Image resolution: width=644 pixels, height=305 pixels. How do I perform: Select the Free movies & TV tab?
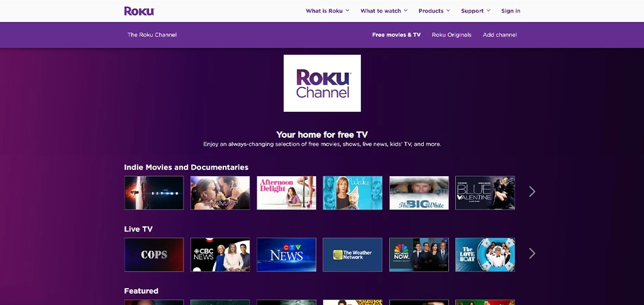396,35
